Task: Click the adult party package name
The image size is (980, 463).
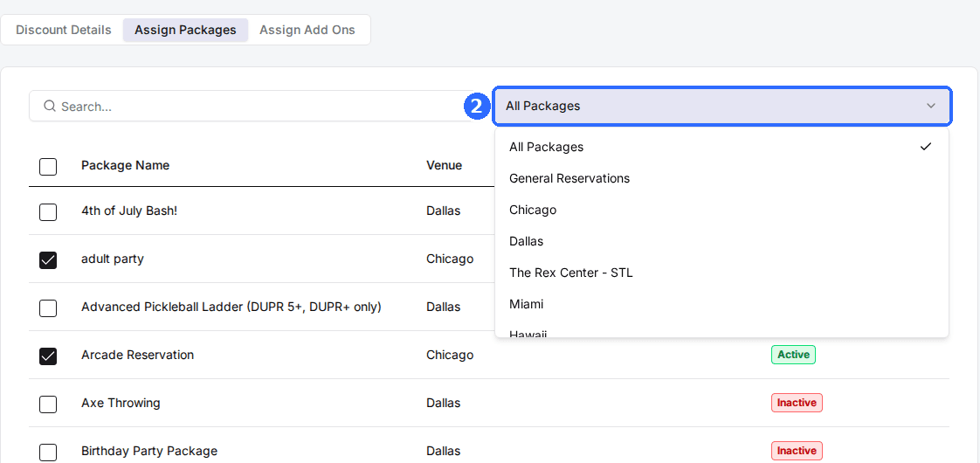Action: point(113,259)
